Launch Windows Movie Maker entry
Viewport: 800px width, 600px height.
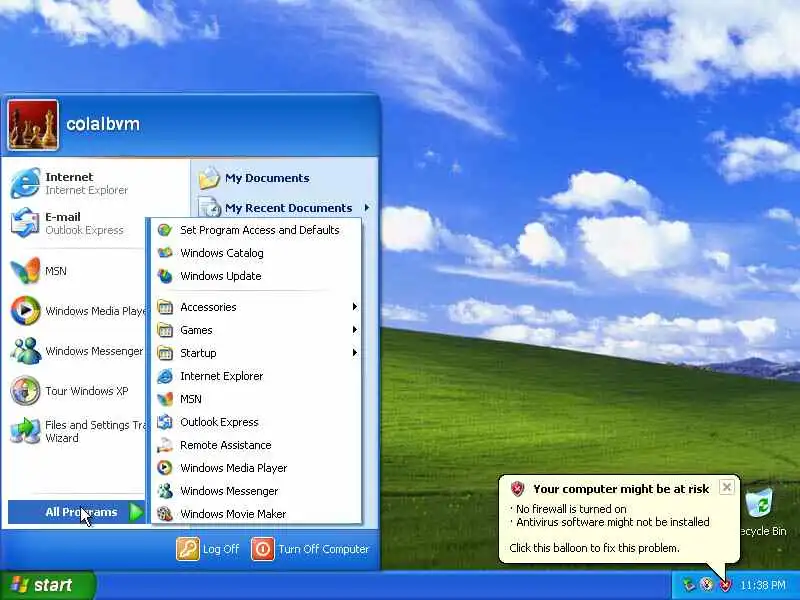(x=256, y=513)
